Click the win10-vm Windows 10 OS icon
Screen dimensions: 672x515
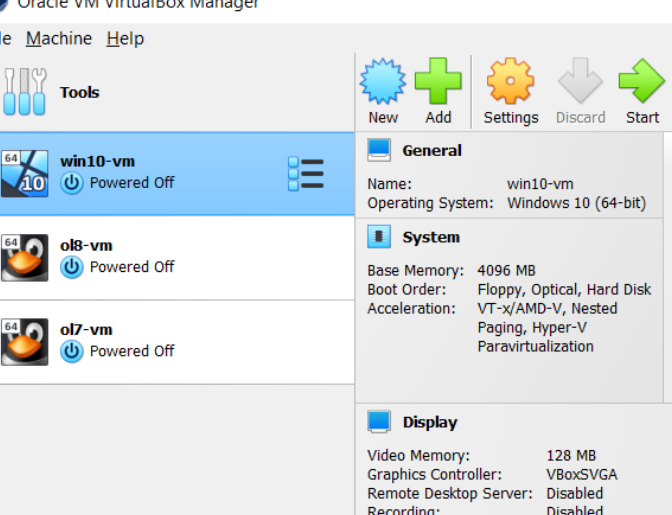(x=24, y=174)
